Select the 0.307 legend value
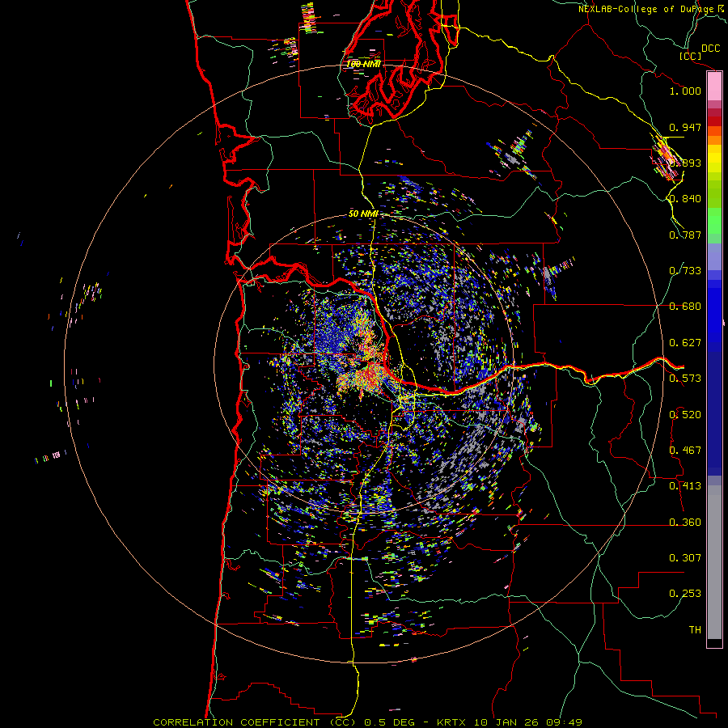The image size is (728, 728). 685,558
